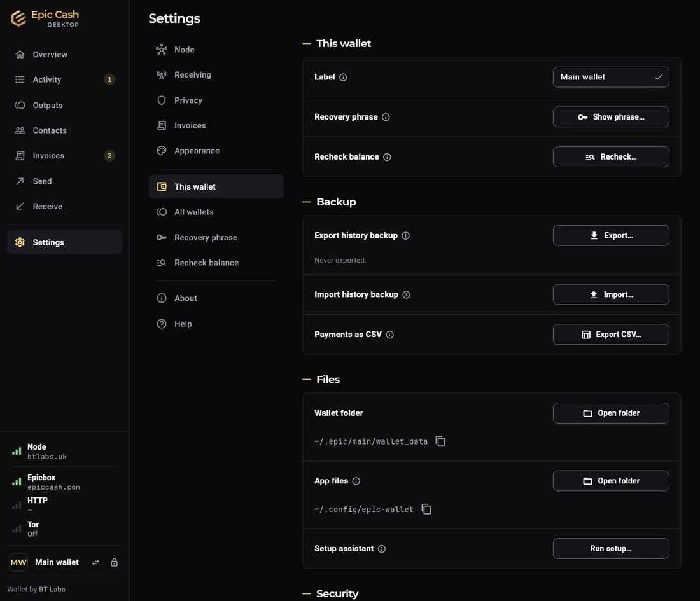Image resolution: width=700 pixels, height=601 pixels.
Task: Collapse the Backup section
Action: click(306, 202)
